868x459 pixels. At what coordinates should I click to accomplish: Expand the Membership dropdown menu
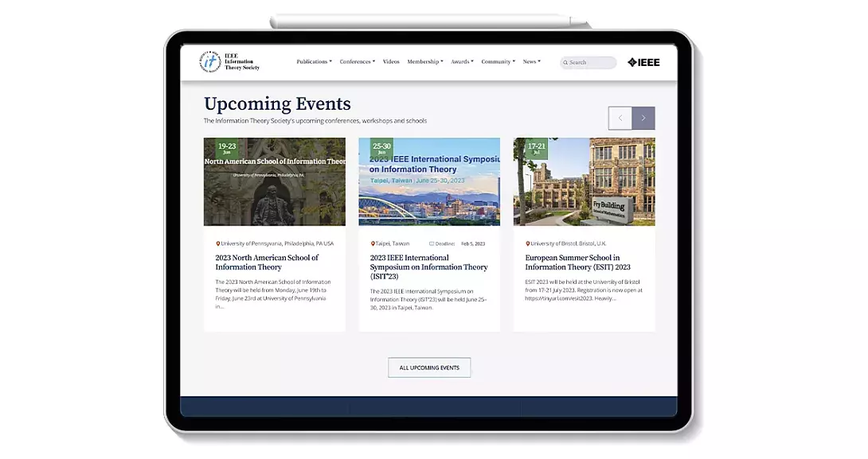(424, 62)
